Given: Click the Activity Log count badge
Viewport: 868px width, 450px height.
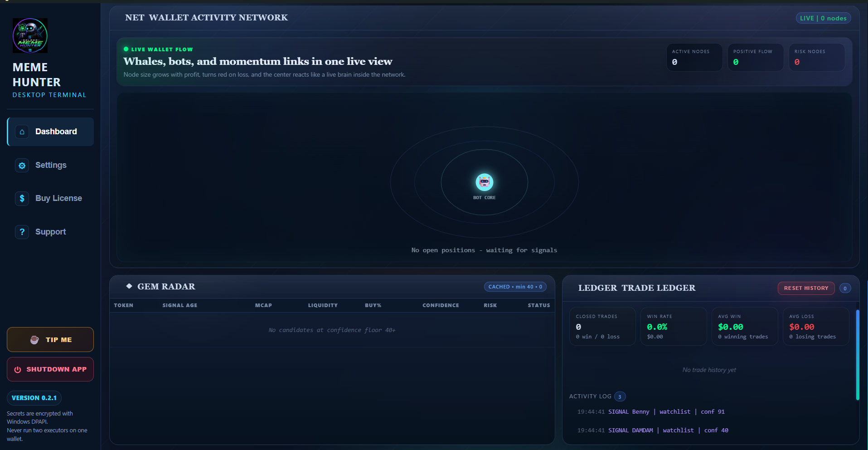Looking at the screenshot, I should [x=620, y=396].
